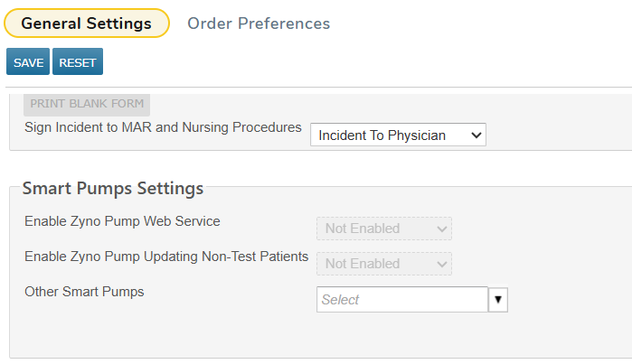This screenshot has height=364, width=632.
Task: Click the Not Enabled text for Web Service
Action: pyautogui.click(x=363, y=229)
